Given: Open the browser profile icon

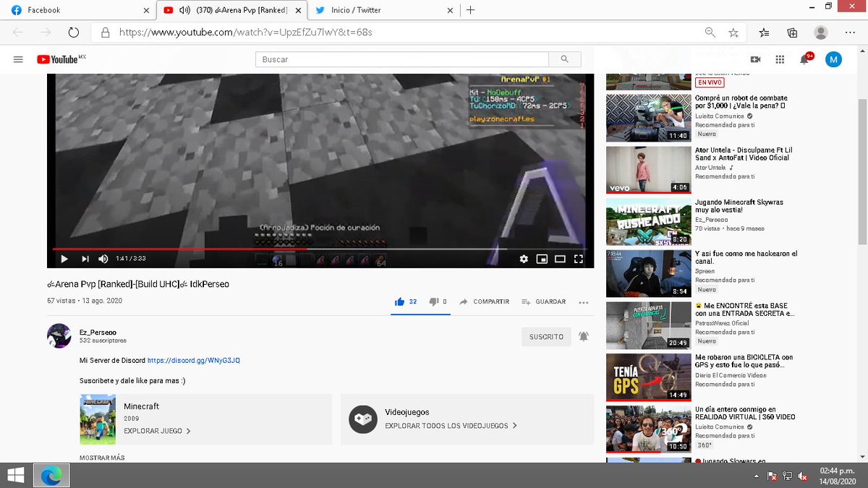Looking at the screenshot, I should [821, 33].
